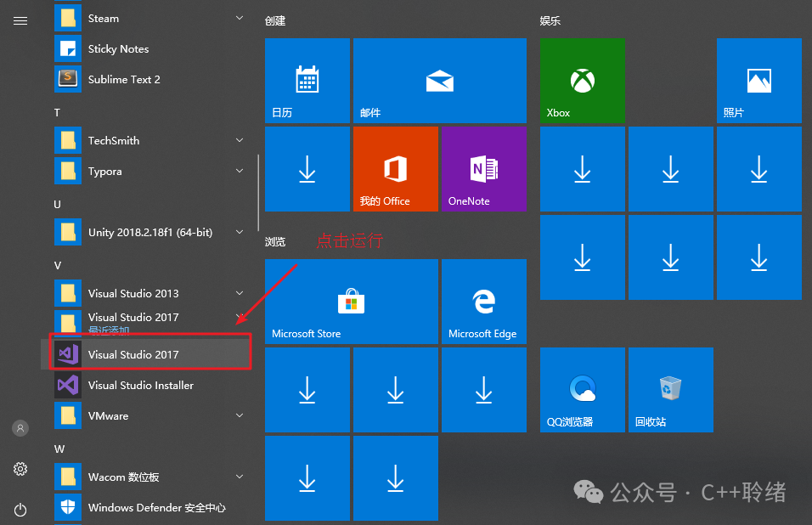Click the V letter group header
The image size is (812, 525).
click(x=58, y=265)
